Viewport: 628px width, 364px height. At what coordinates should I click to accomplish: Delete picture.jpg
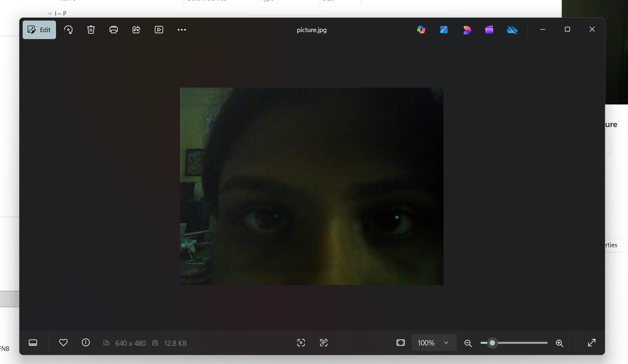[91, 29]
